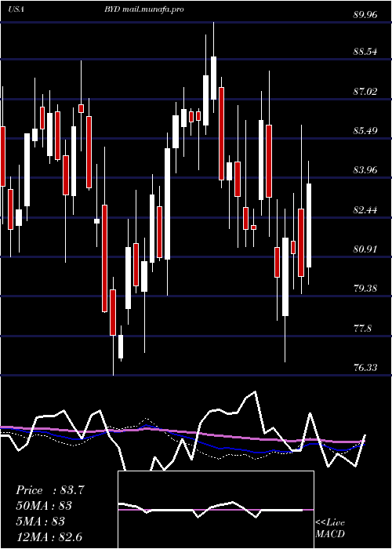Select the 89.96 price axis label
Image resolution: width=392 pixels, height=549 pixels.
[365, 15]
